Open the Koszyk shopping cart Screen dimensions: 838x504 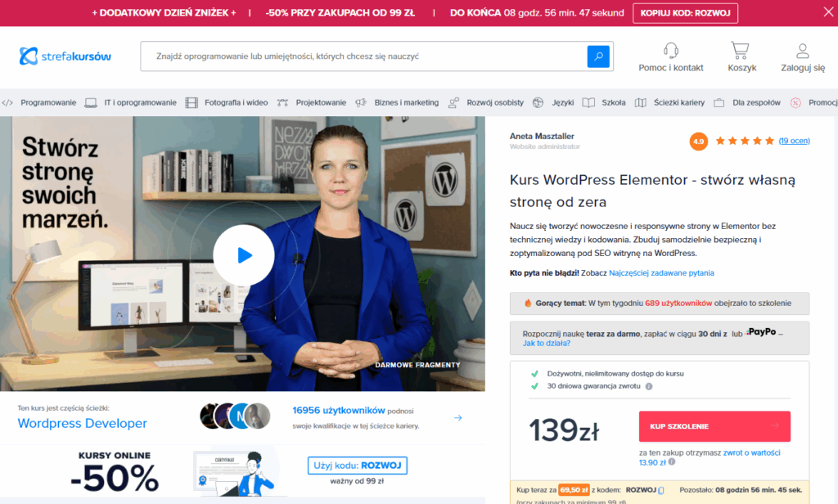[x=741, y=51]
